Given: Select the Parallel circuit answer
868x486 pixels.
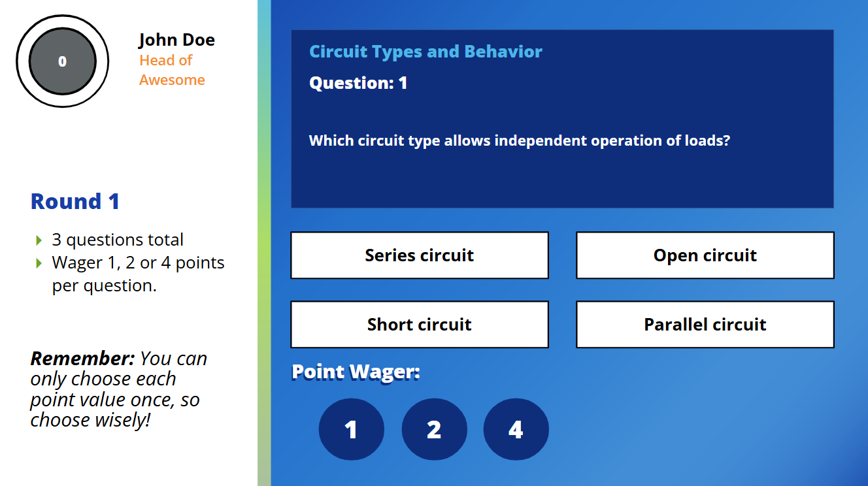Looking at the screenshot, I should (705, 324).
